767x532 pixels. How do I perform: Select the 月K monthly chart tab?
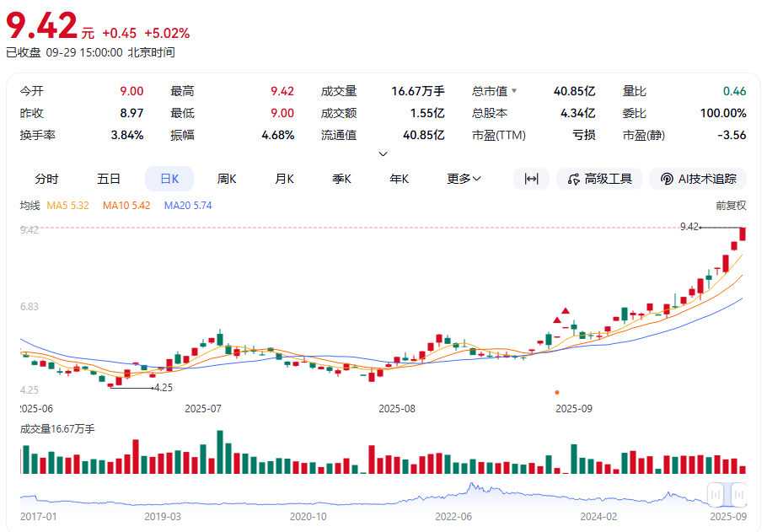[284, 179]
